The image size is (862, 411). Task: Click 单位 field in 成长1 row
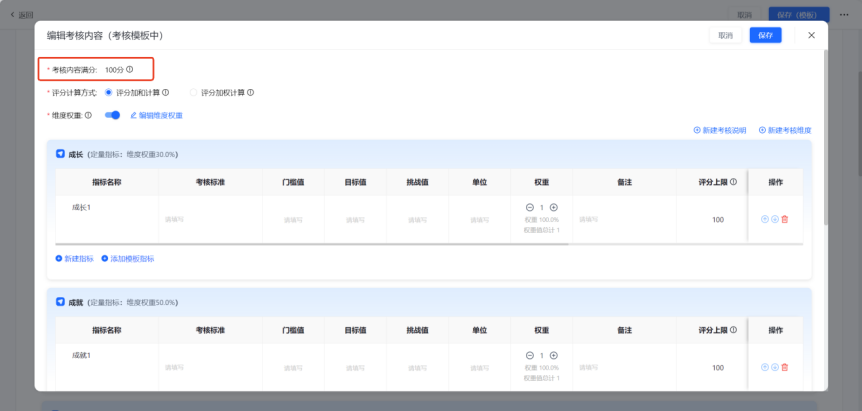pyautogui.click(x=479, y=220)
